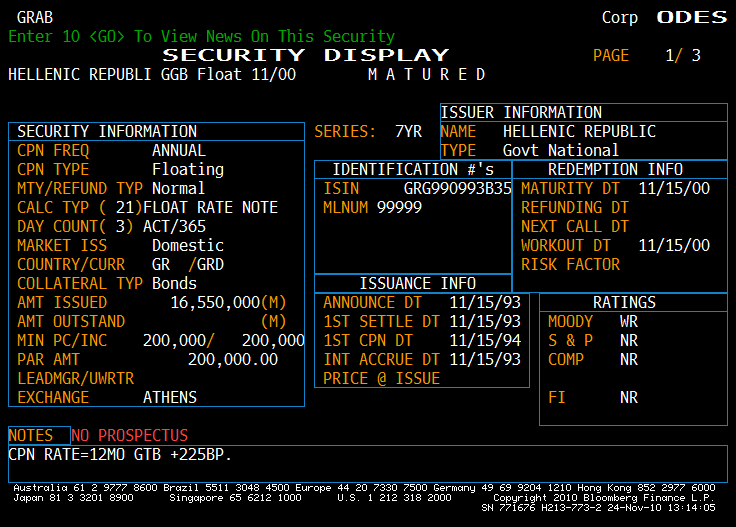The width and height of the screenshot is (736, 527).
Task: Click the INT ACCRUE DT value 11/15/93
Action: pos(485,359)
